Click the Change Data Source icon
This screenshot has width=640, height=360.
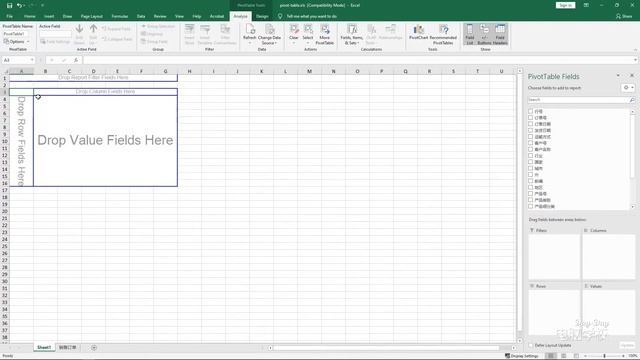point(269,34)
